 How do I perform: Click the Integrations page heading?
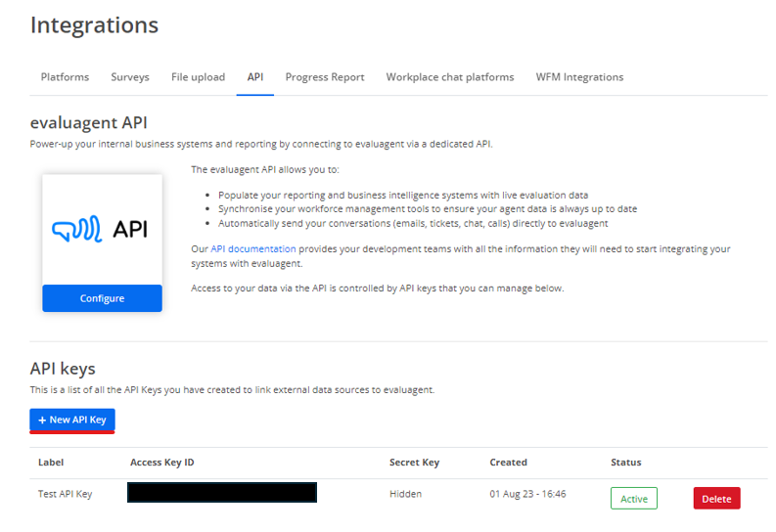(94, 25)
